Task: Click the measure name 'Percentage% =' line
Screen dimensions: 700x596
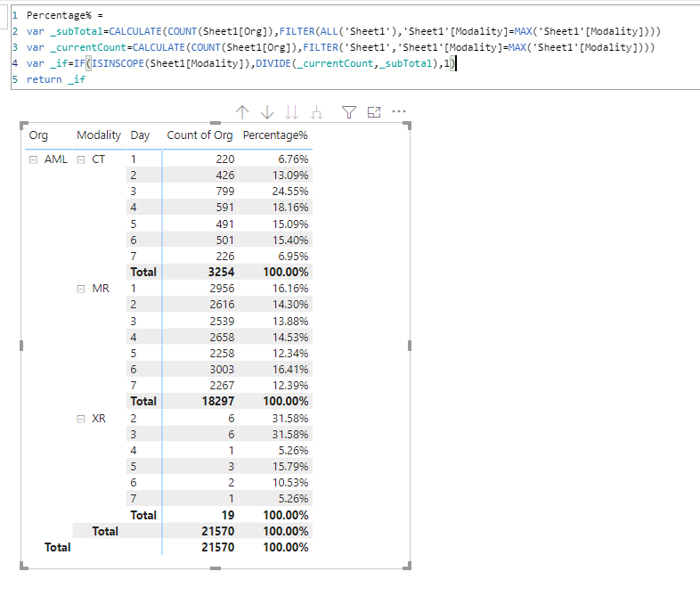Action: click(65, 16)
